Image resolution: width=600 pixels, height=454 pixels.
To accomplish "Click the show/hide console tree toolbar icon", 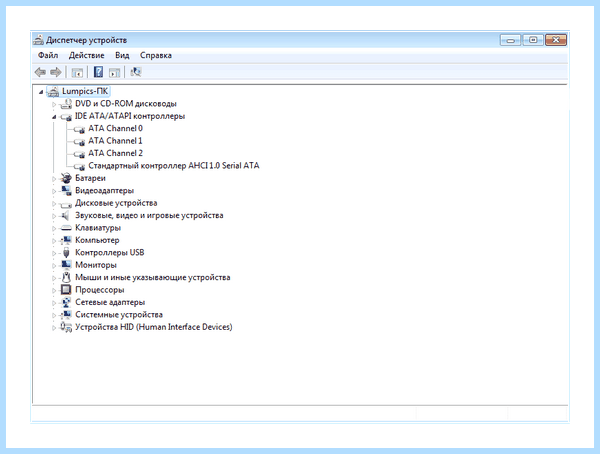I will (x=77, y=72).
